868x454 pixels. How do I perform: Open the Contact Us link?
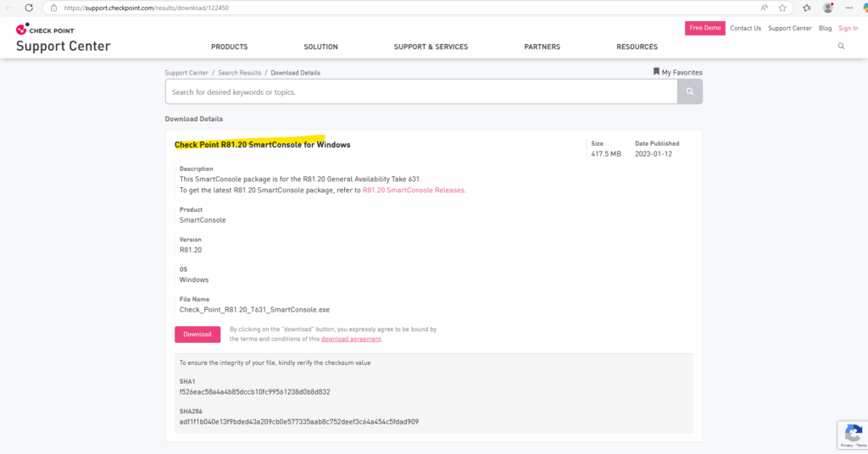click(x=745, y=28)
